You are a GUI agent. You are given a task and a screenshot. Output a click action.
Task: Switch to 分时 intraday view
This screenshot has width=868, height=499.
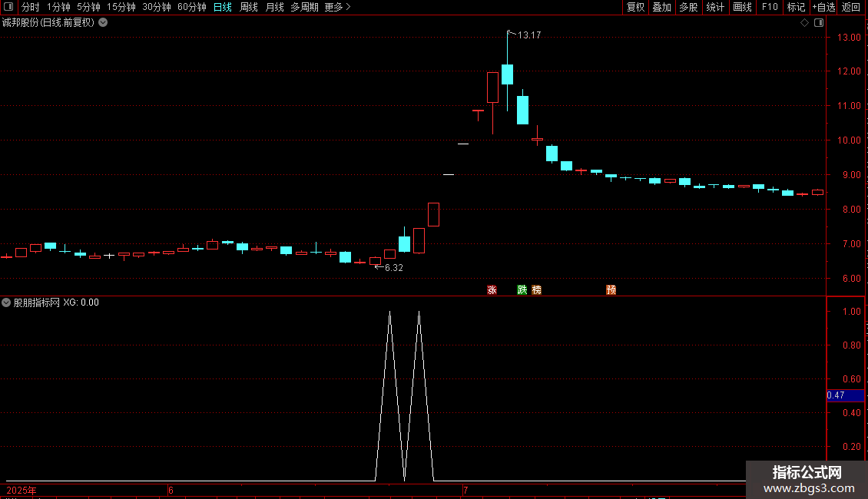(x=31, y=7)
